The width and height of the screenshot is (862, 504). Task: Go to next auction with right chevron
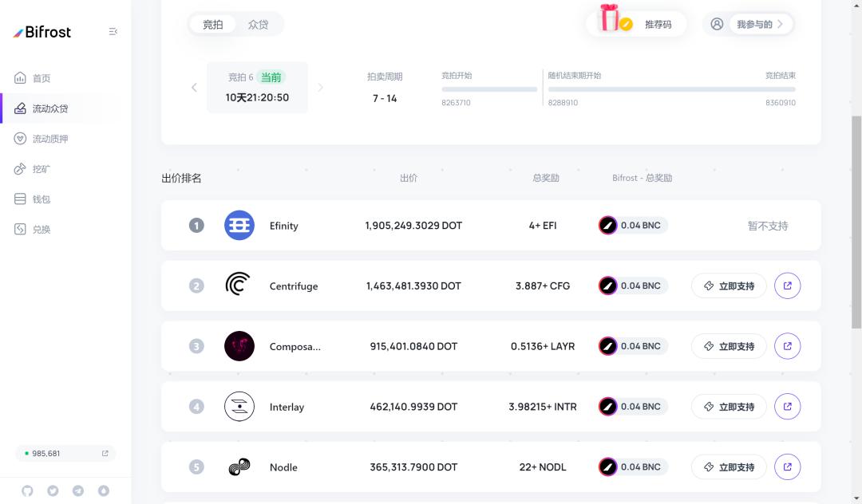pyautogui.click(x=321, y=88)
